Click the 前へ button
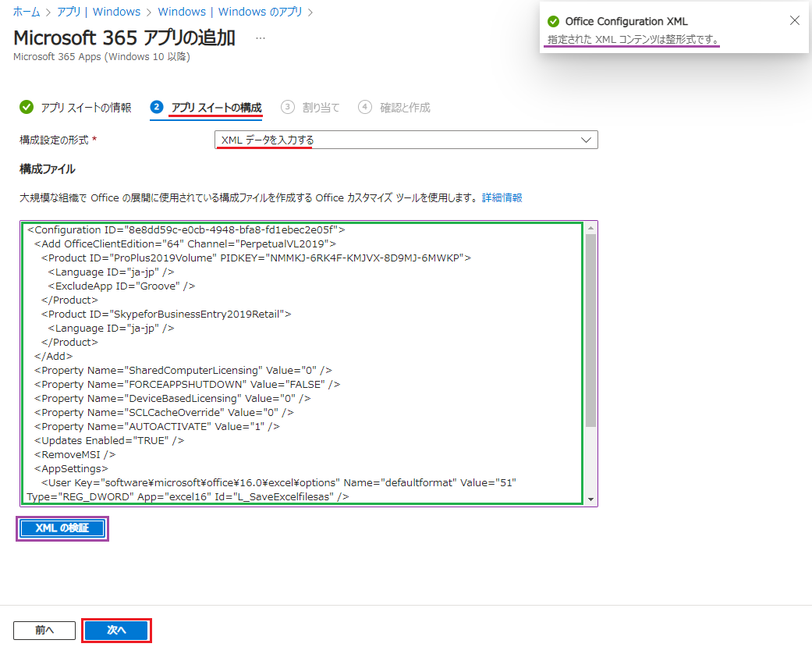The width and height of the screenshot is (812, 647). [x=44, y=630]
